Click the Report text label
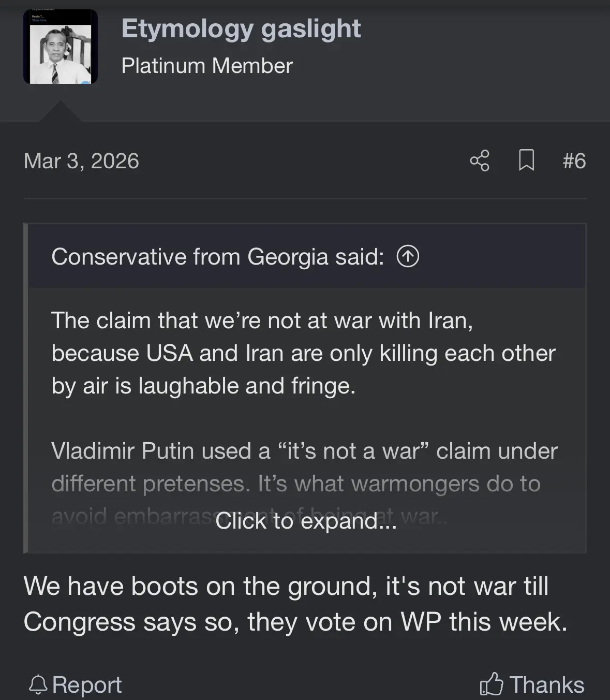610x700 pixels. click(87, 685)
